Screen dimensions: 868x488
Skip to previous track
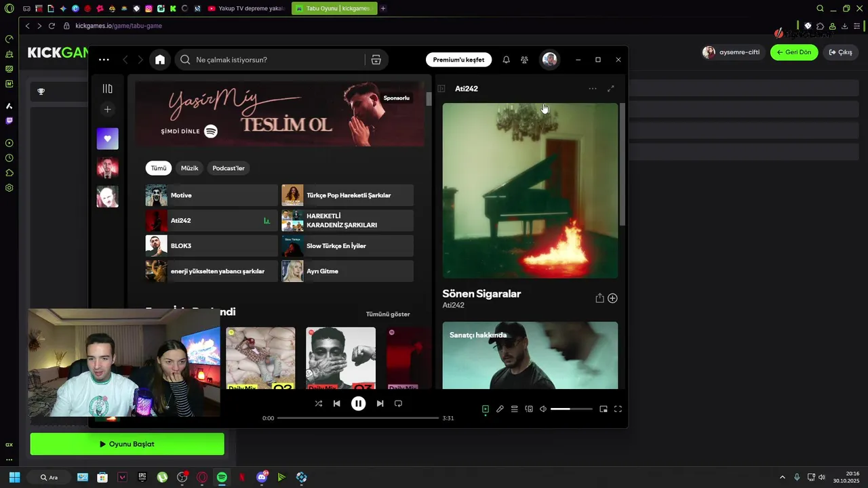click(x=336, y=403)
